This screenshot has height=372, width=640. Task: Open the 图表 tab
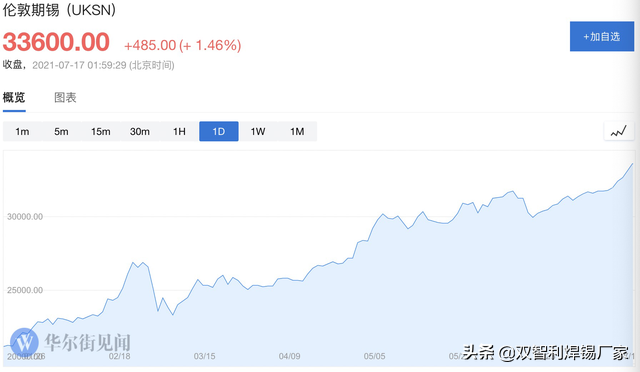65,97
